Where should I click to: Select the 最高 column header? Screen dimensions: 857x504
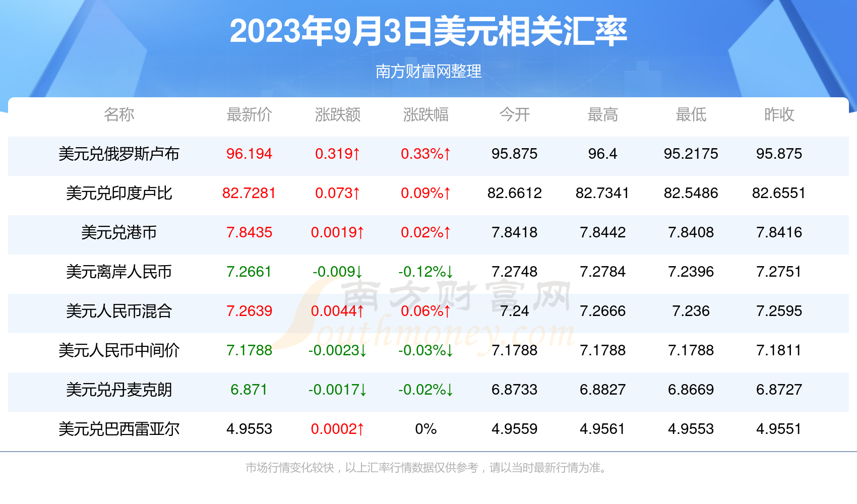(x=602, y=114)
